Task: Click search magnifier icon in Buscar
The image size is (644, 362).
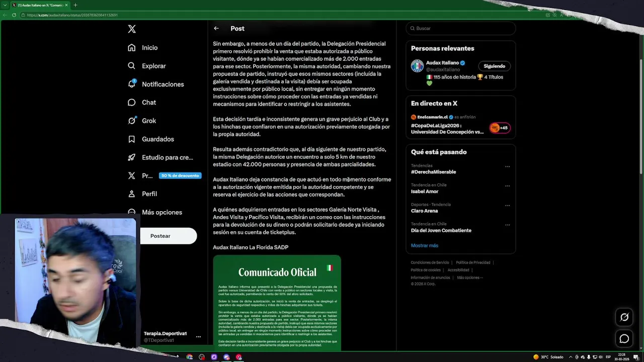Action: coord(413,28)
